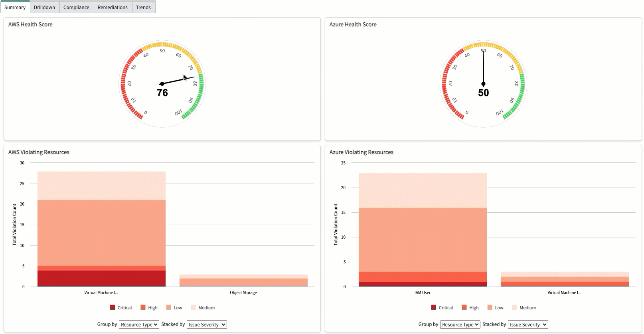View the Trends tab
The width and height of the screenshot is (644, 334).
(143, 7)
